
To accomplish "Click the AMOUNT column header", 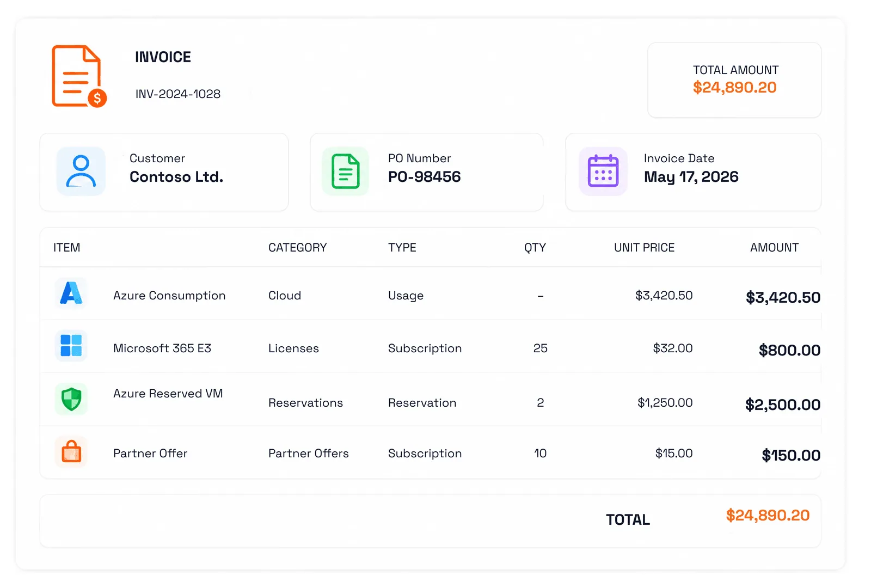I will (774, 248).
